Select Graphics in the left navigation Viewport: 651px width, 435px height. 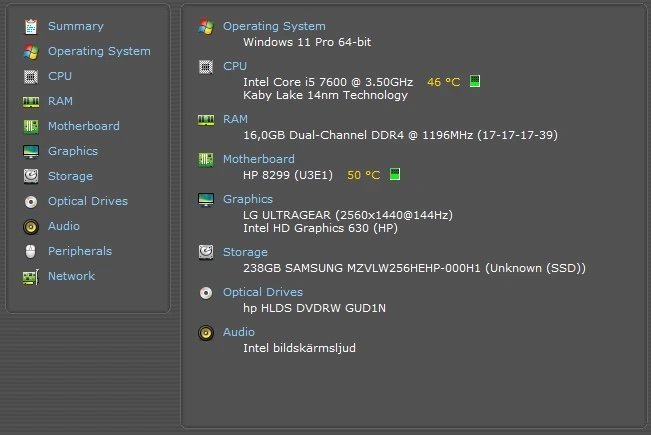73,151
